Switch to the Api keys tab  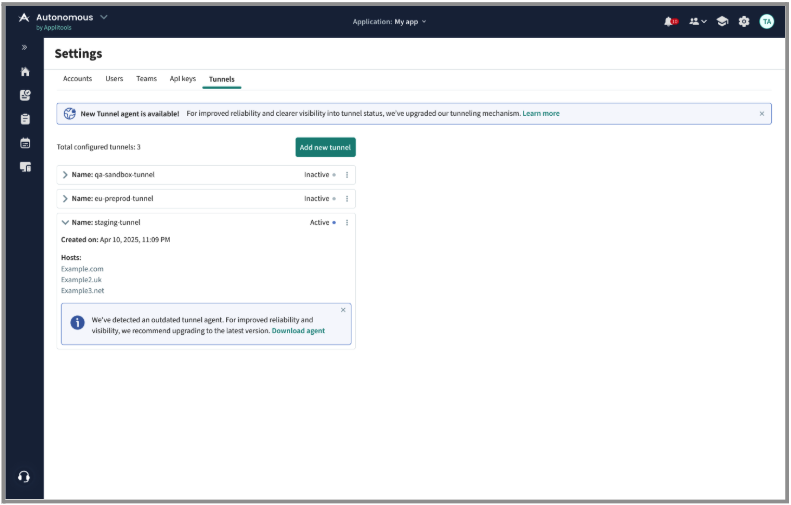tap(183, 78)
